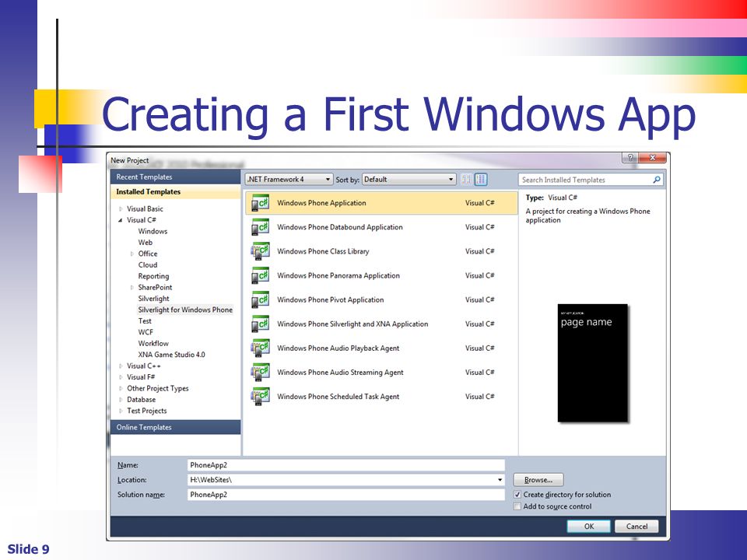Select the Cloud category

coord(148,264)
